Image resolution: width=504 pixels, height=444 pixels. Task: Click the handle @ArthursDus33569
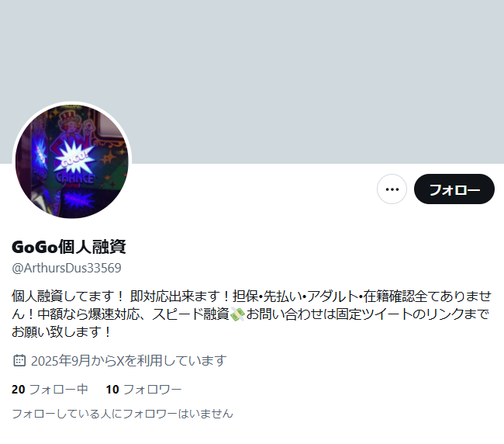point(67,268)
